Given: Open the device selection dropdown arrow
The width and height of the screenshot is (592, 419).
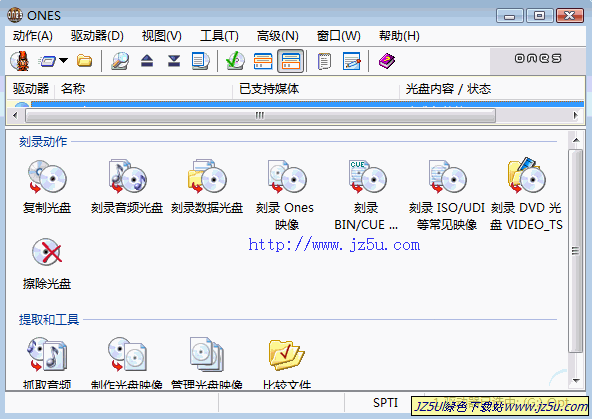Looking at the screenshot, I should [63, 60].
